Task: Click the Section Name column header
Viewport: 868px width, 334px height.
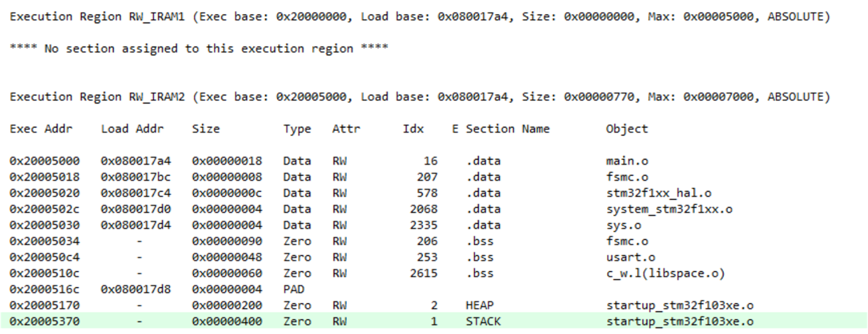Action: 507,129
